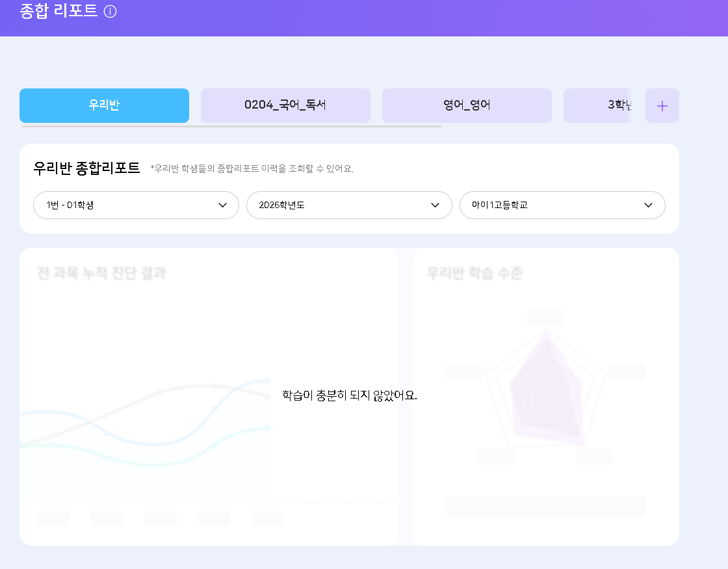728x569 pixels.
Task: Click the 전 과목 누적 진단 결과 card title
Action: [x=101, y=273]
